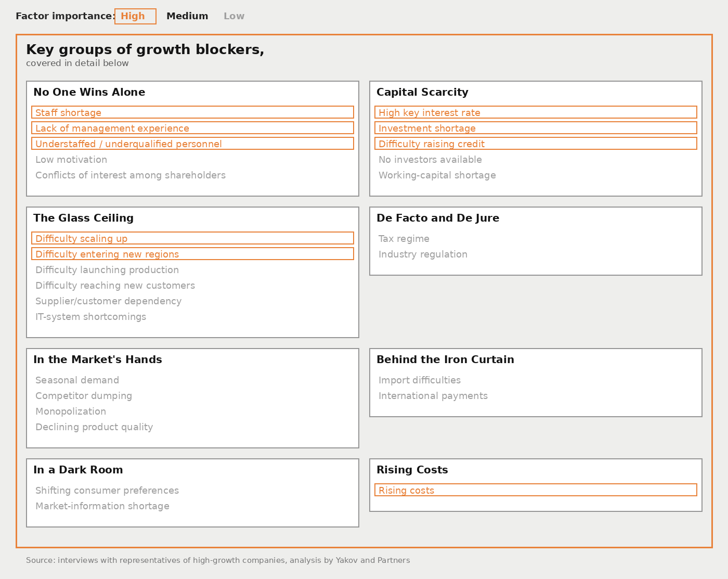This screenshot has width=728, height=579.
Task: Click the 'Tax regime' factor
Action: (404, 239)
